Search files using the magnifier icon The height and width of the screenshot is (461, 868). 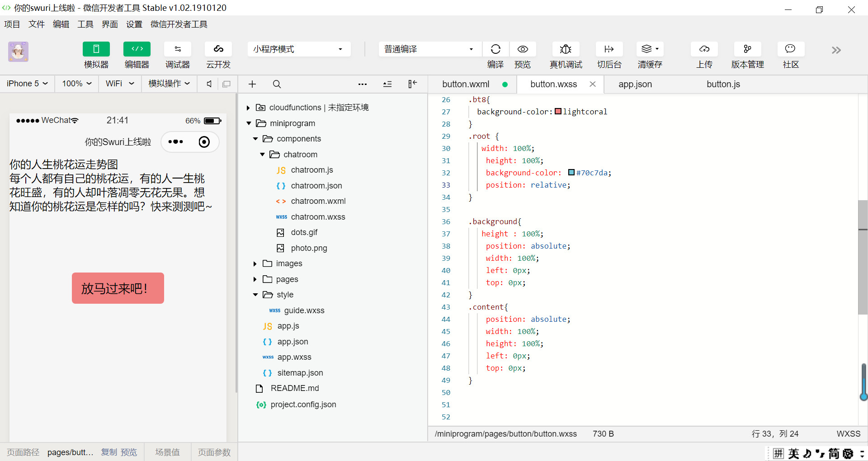pos(277,84)
